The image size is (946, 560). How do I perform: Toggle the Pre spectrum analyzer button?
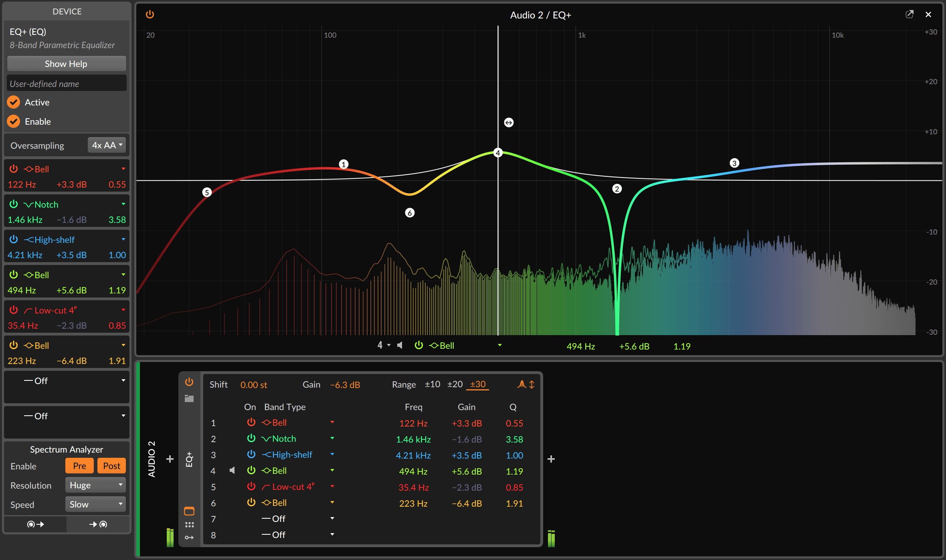(x=79, y=466)
